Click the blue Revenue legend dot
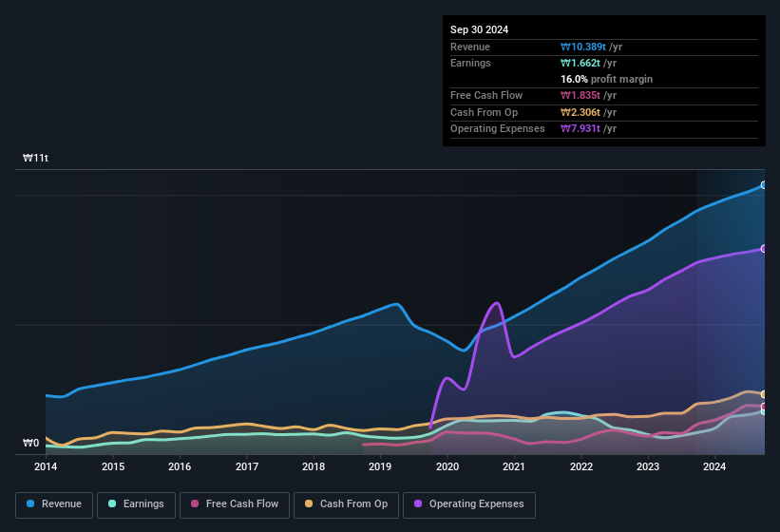The image size is (780, 532). [x=31, y=504]
